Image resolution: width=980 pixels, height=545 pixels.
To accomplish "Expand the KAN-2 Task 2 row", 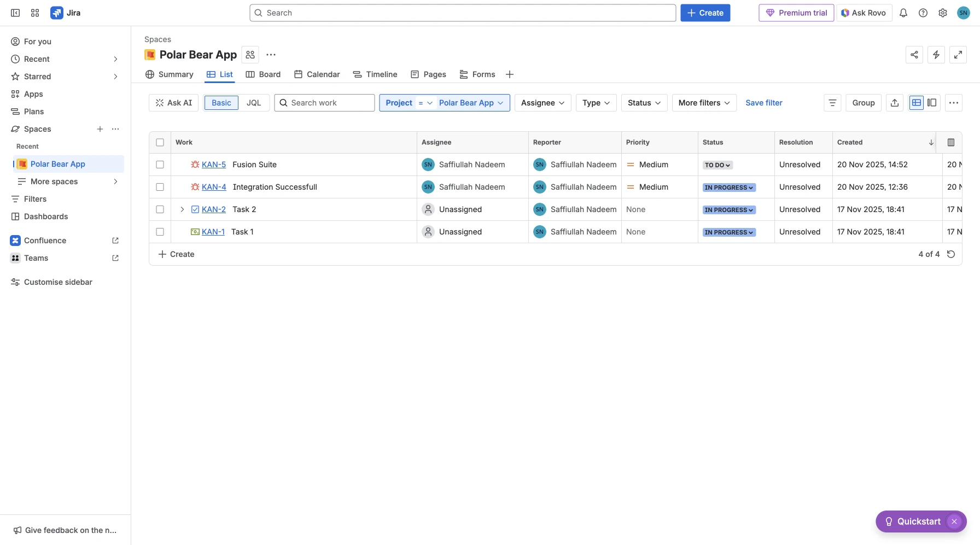I will pos(182,209).
